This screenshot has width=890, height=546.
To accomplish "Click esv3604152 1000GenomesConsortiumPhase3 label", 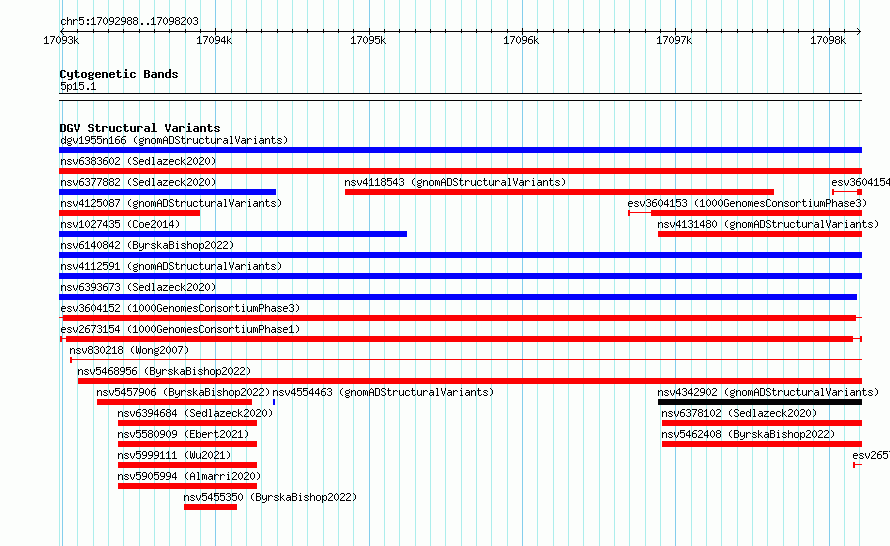I will click(180, 308).
